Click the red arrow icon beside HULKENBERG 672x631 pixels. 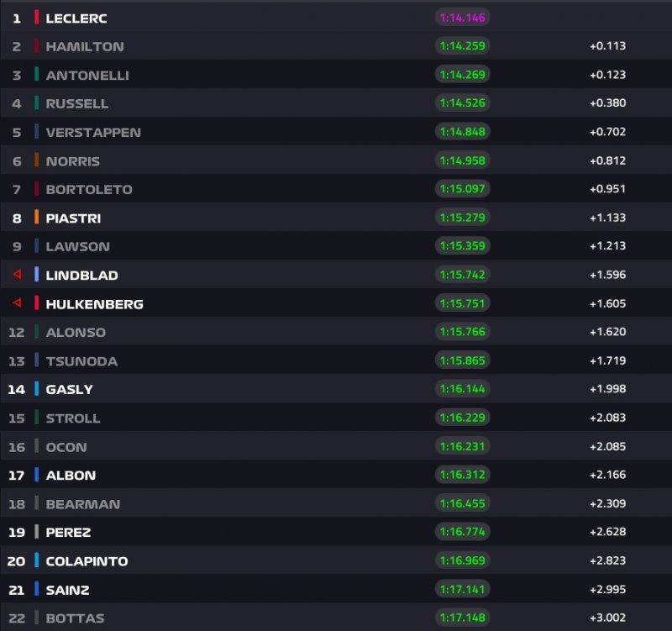[x=17, y=302]
